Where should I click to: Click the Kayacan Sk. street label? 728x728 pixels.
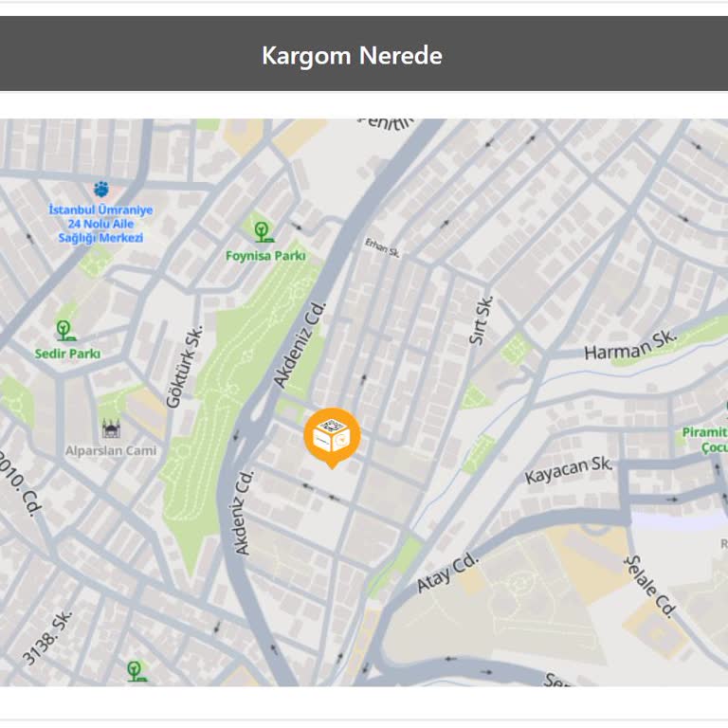coord(569,470)
